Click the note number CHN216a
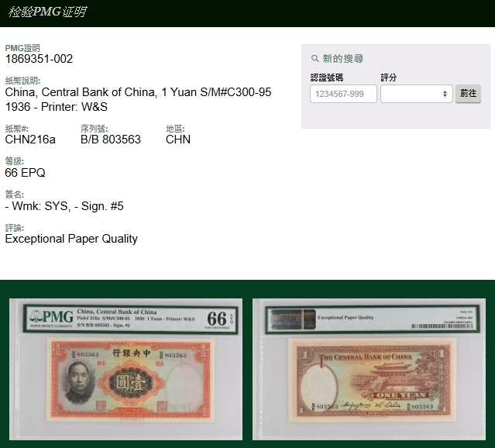The height and width of the screenshot is (448, 495). [x=30, y=140]
